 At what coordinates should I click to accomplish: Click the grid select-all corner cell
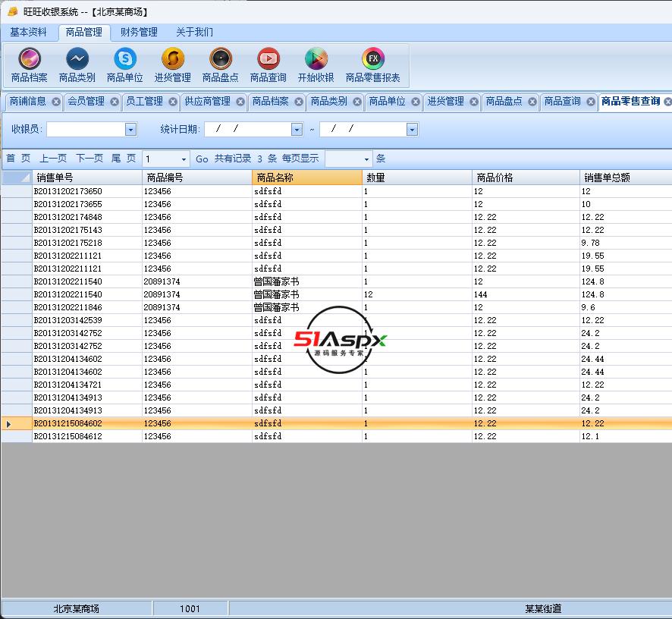(17, 178)
